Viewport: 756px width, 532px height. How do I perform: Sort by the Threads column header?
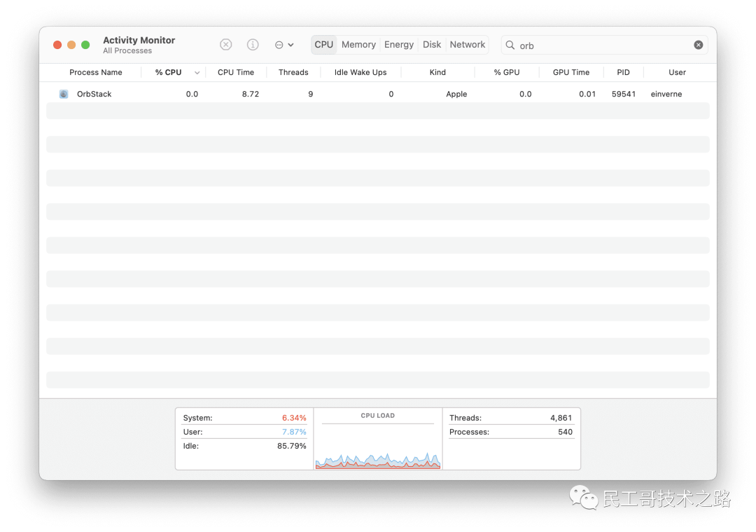click(x=293, y=72)
